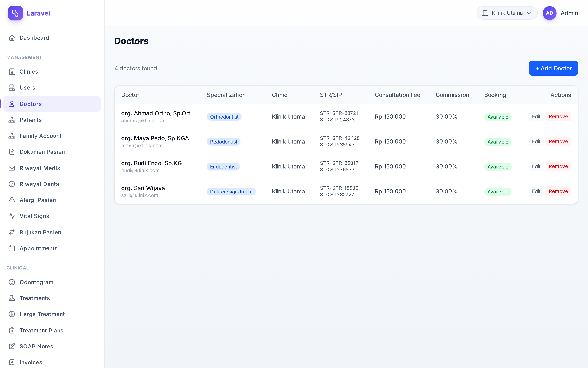Open Clinics menu item
588x368 pixels.
[52, 72]
